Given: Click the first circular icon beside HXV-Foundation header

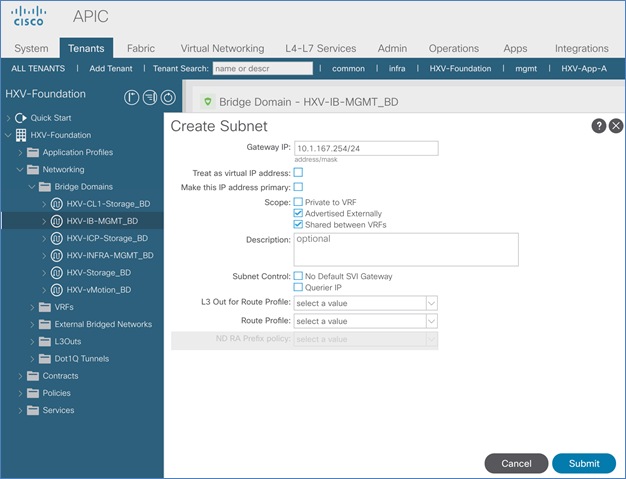Looking at the screenshot, I should click(131, 97).
